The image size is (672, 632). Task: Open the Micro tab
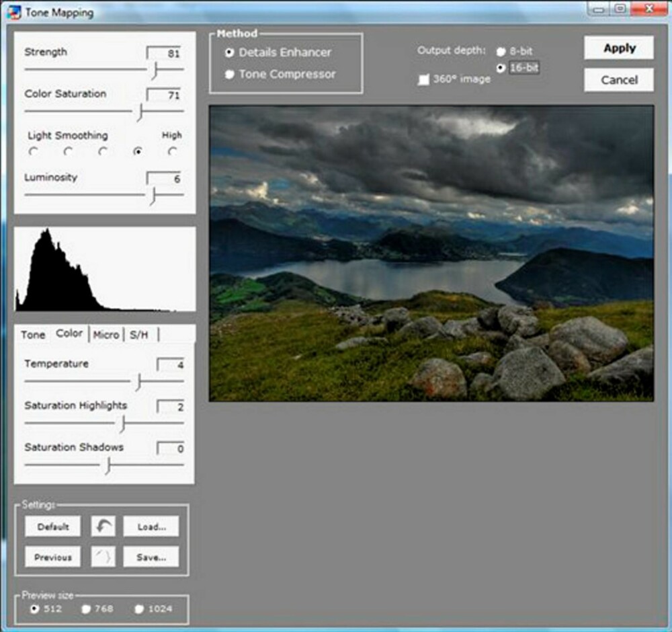tap(106, 335)
